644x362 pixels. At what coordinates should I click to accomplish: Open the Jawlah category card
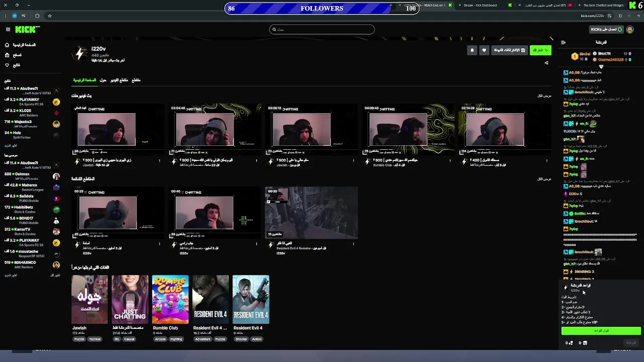(x=90, y=299)
